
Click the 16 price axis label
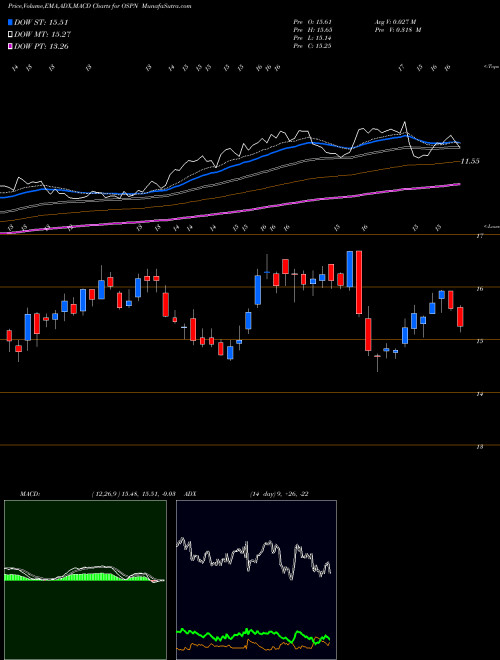click(x=479, y=289)
